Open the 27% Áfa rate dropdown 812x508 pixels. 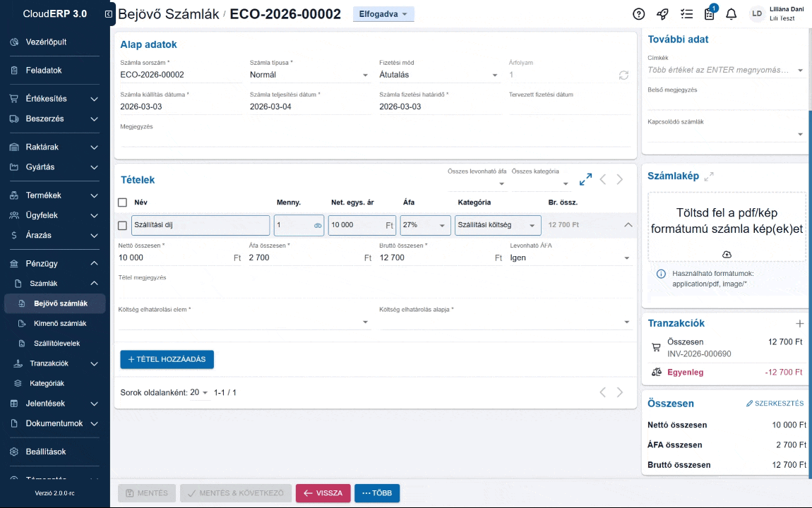pyautogui.click(x=425, y=225)
